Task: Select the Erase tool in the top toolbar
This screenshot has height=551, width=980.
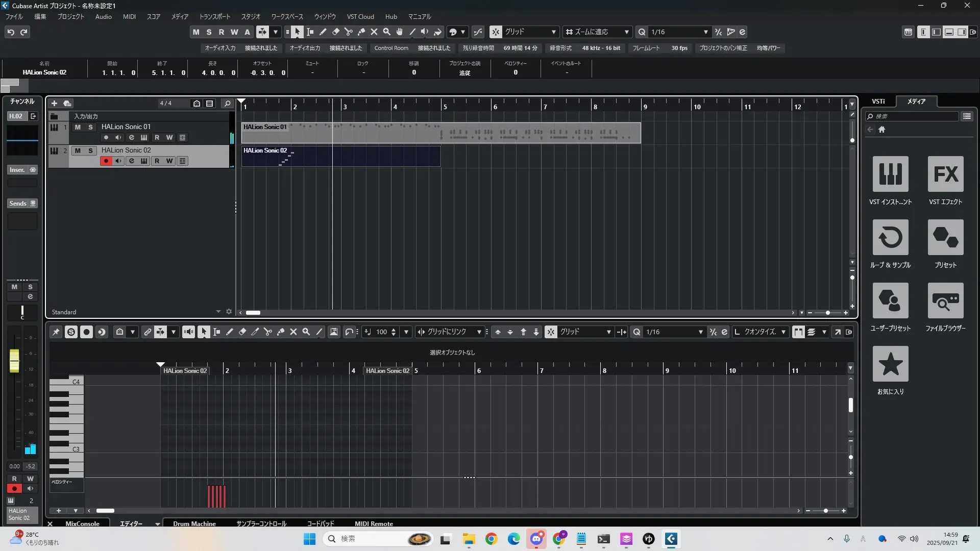Action: tap(336, 32)
